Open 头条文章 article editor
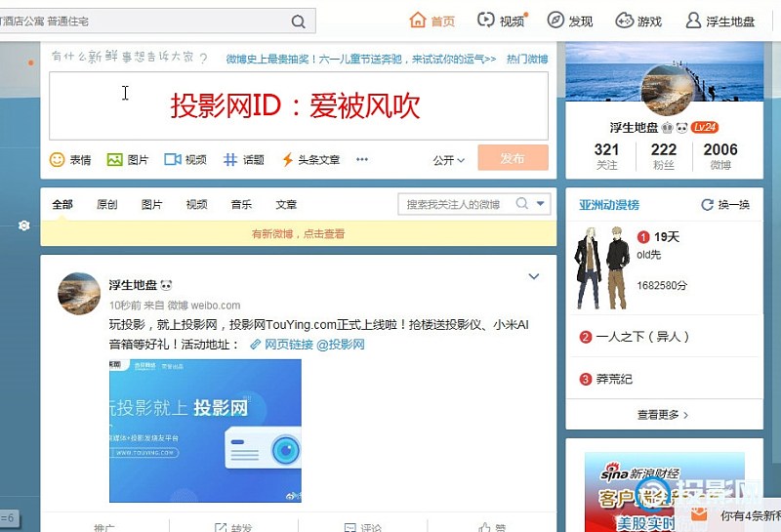Viewport: 781px width, 532px height. click(x=310, y=160)
